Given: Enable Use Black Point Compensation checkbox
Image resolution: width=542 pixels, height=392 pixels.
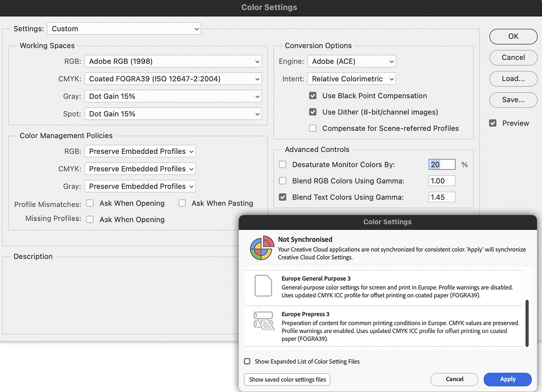Looking at the screenshot, I should click(x=313, y=96).
